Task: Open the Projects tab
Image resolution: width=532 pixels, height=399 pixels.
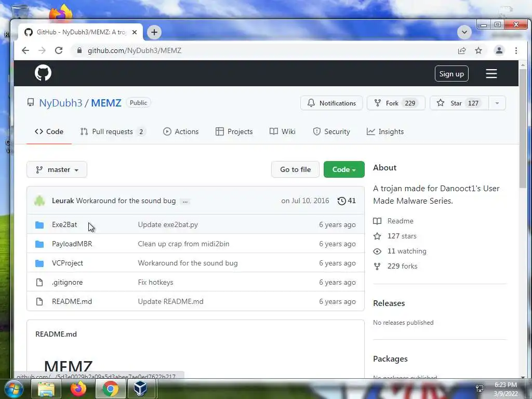Action: (x=234, y=131)
